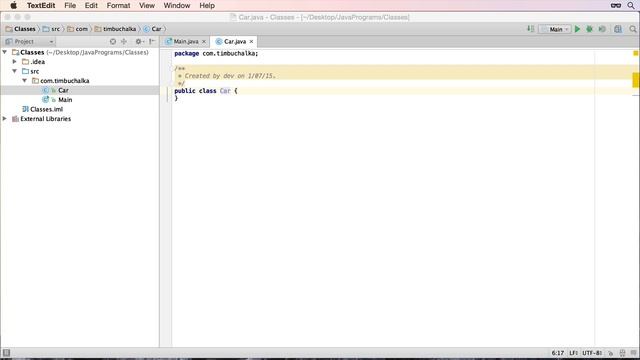Click the Main class icon in project tree
The height and width of the screenshot is (360, 640).
coord(45,100)
